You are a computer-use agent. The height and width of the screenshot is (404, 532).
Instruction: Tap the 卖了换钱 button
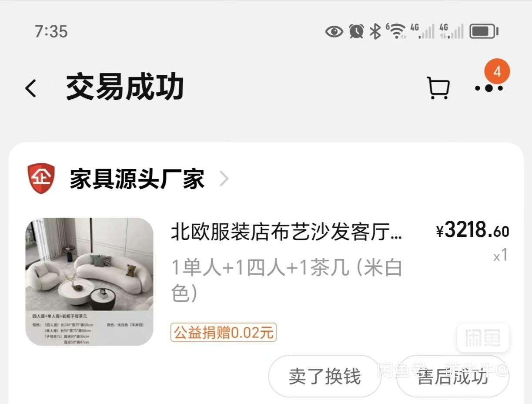pyautogui.click(x=325, y=377)
